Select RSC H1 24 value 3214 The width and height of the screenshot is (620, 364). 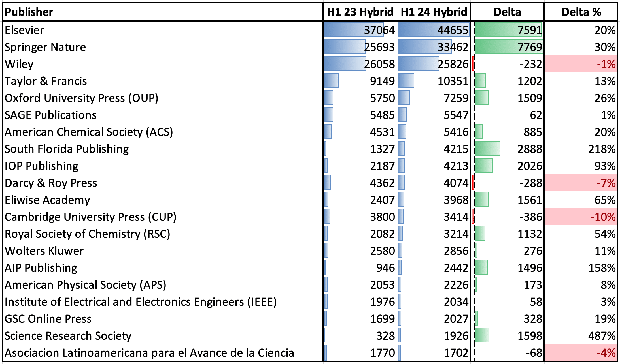tap(434, 234)
